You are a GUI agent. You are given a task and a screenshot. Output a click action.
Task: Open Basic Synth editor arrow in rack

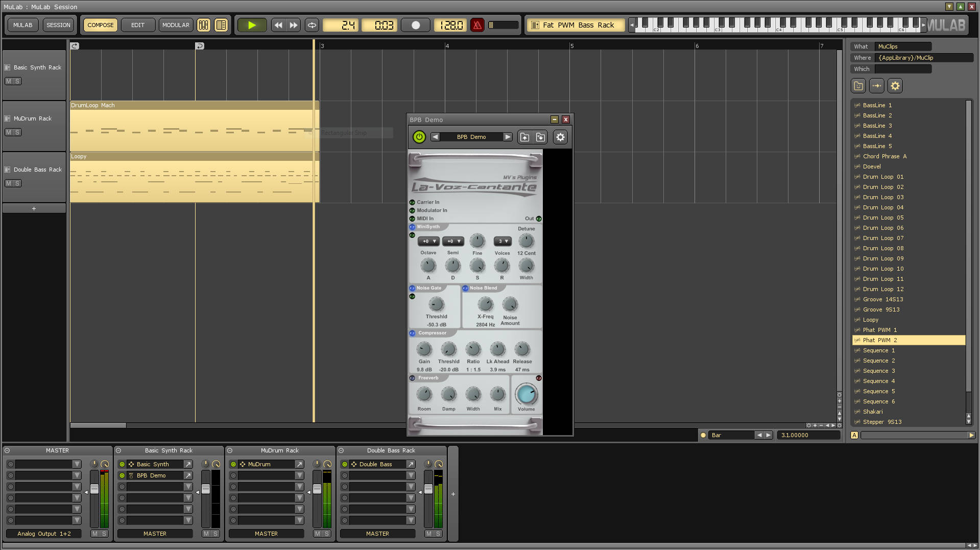(188, 464)
